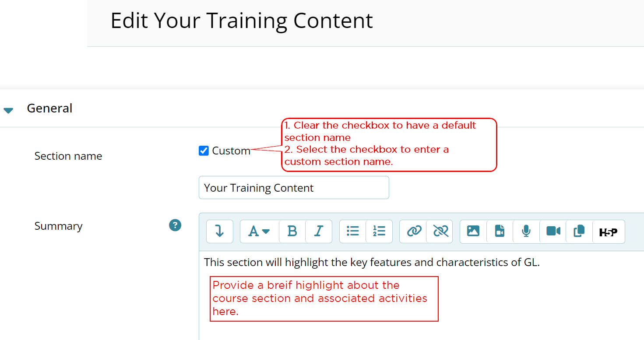Toggle show more editor toolbar buttons
This screenshot has height=340, width=644.
(220, 231)
